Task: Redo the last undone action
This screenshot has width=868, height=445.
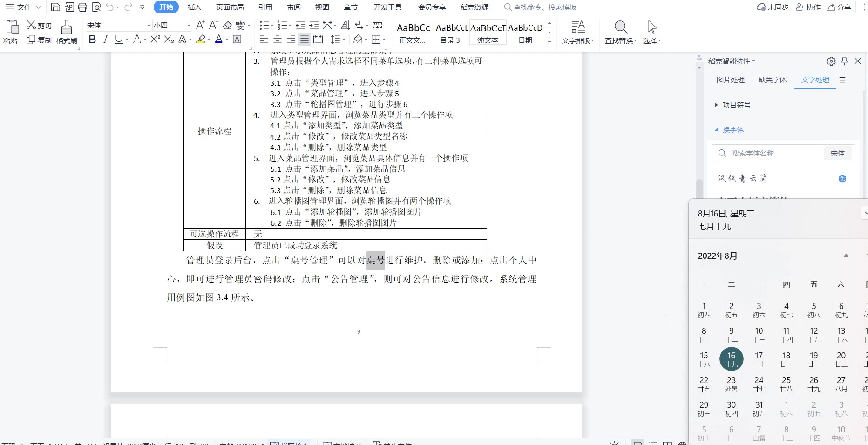Action: point(128,7)
